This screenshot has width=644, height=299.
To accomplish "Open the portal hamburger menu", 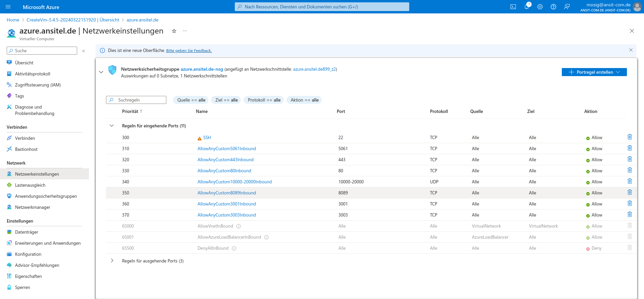I will [x=8, y=7].
